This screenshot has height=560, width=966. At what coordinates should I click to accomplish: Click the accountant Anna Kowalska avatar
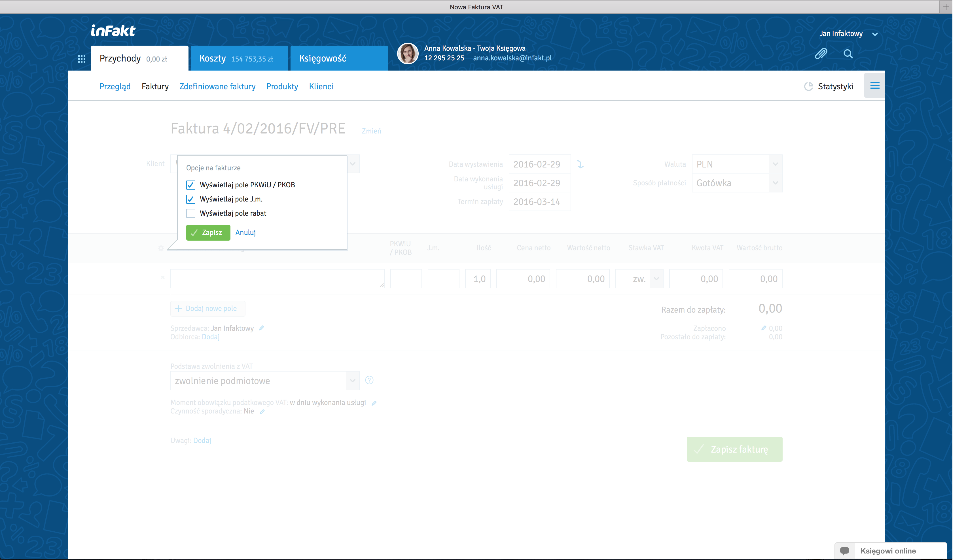click(x=408, y=54)
